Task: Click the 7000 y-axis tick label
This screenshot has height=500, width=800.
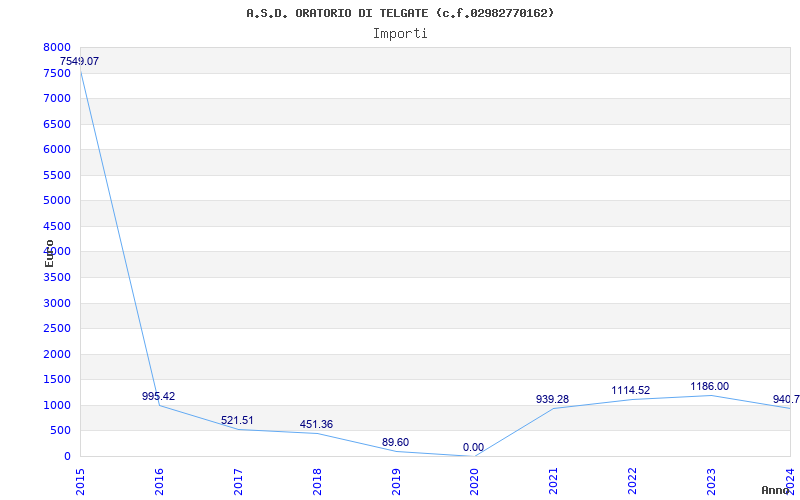Action: pyautogui.click(x=57, y=98)
